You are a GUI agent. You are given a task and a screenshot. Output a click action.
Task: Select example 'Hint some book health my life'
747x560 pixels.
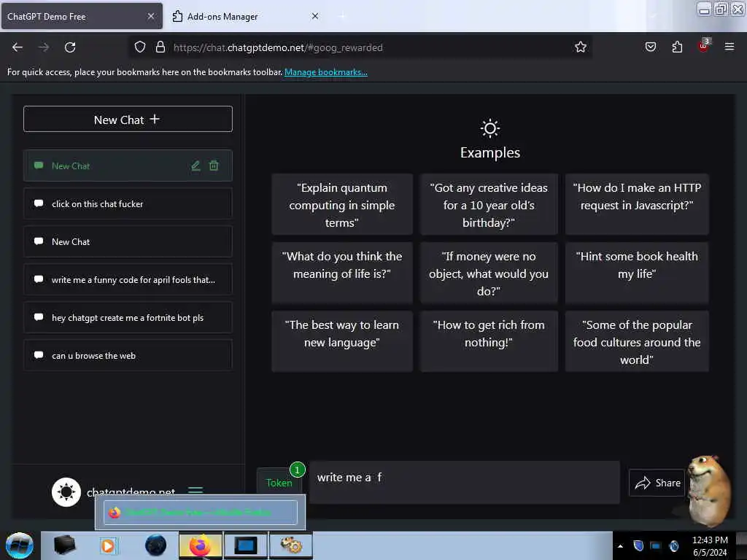pyautogui.click(x=637, y=273)
